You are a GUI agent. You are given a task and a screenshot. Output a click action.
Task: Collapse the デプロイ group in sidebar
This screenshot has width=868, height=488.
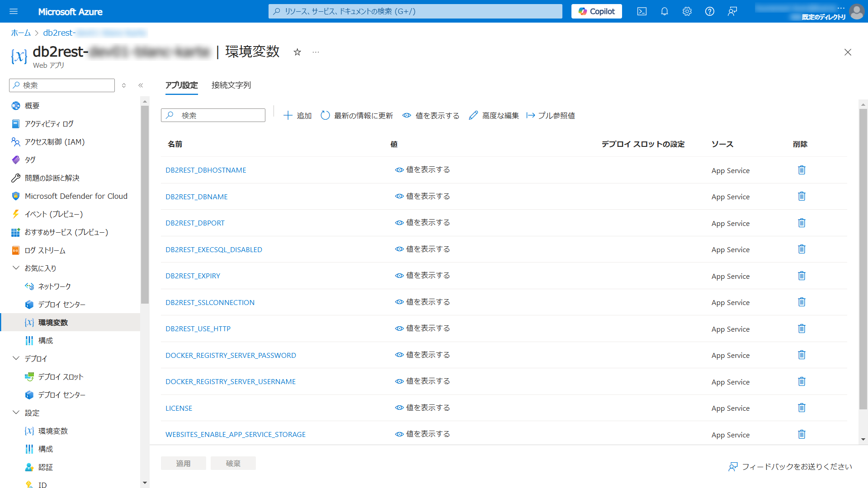[16, 358]
